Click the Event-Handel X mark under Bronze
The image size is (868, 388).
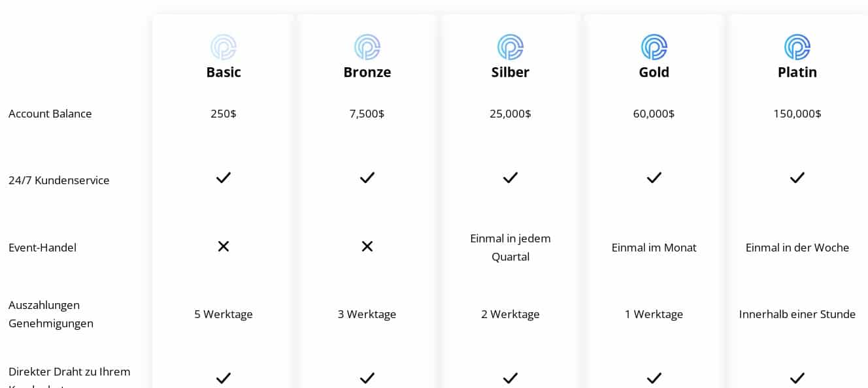pos(367,246)
